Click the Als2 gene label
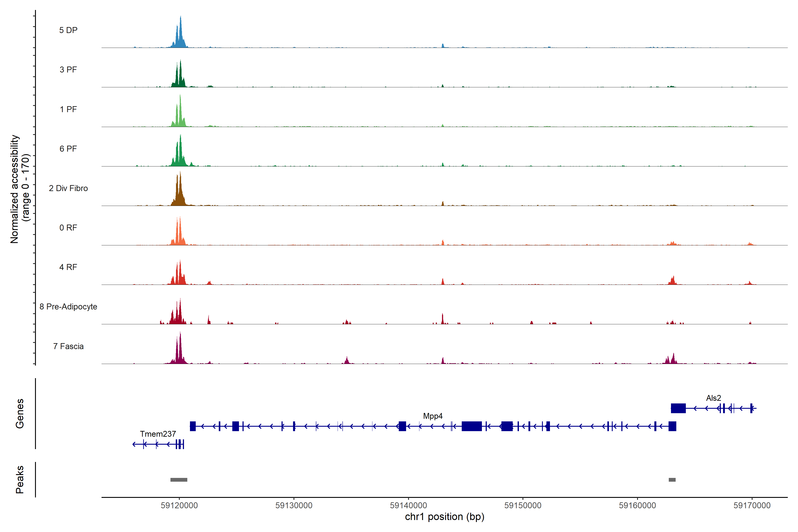The width and height of the screenshot is (798, 532). (713, 398)
